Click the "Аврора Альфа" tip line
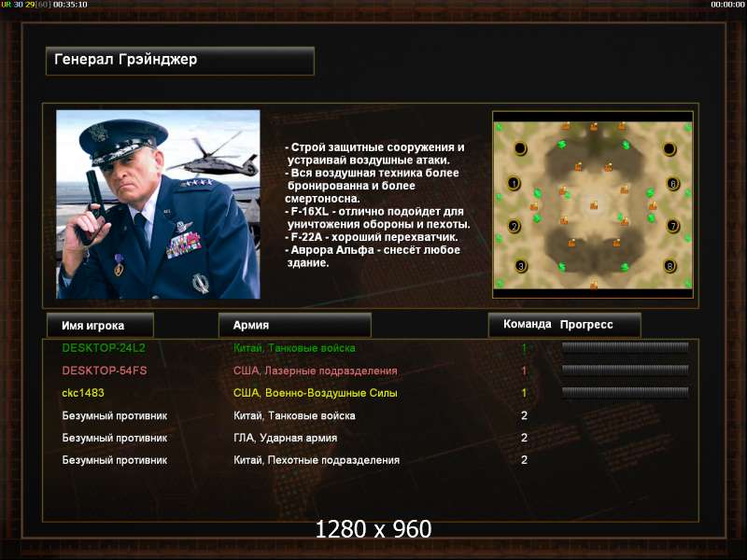Image resolution: width=747 pixels, height=560 pixels. point(373,256)
